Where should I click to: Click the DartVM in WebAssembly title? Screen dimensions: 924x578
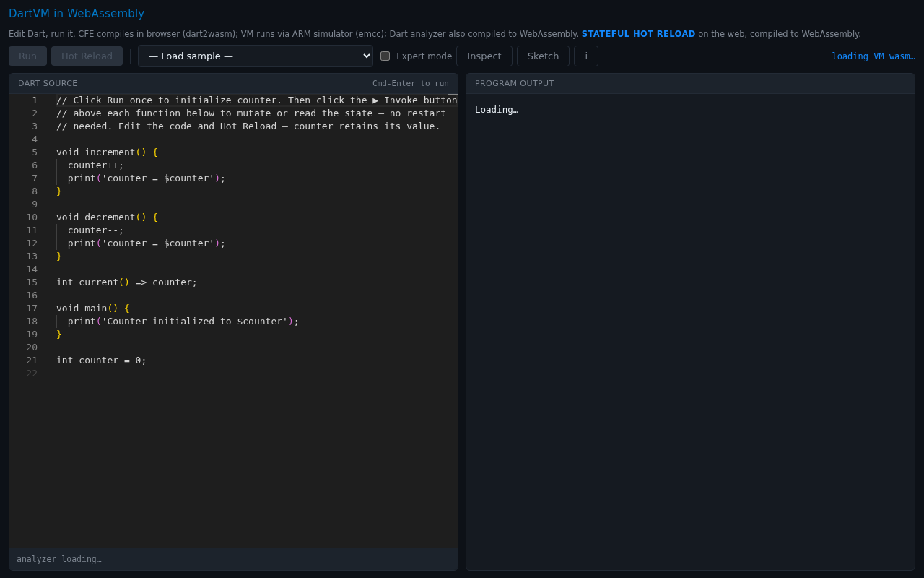coord(77,14)
